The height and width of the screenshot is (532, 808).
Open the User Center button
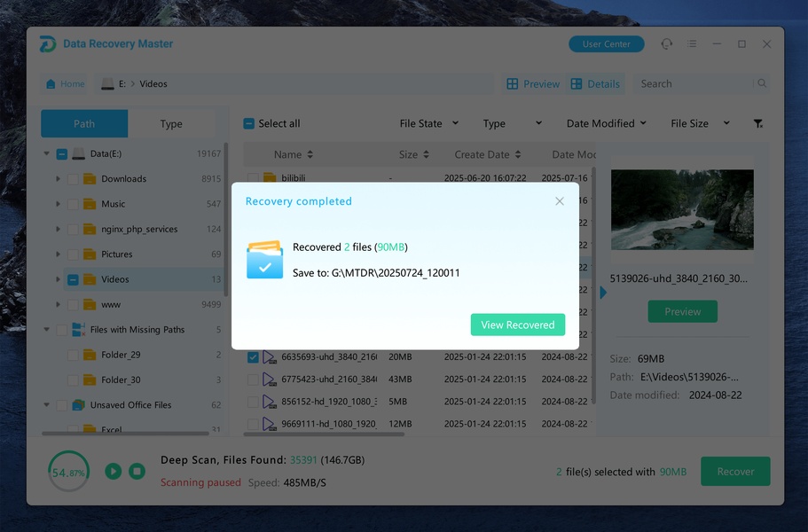(x=606, y=44)
